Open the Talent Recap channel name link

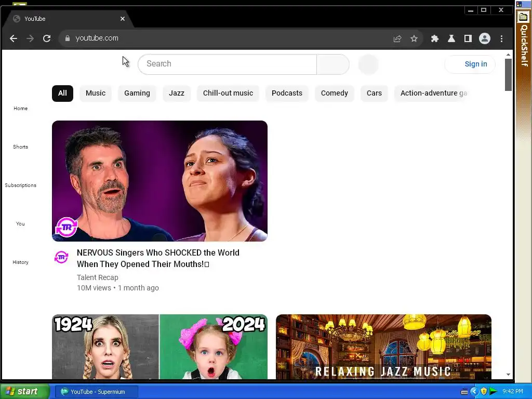tap(97, 277)
